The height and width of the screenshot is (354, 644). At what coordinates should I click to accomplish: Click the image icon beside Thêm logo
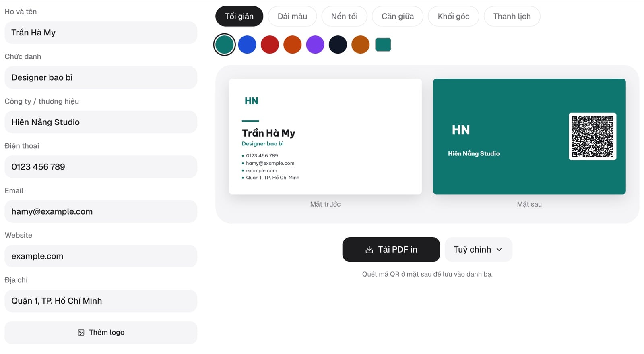(81, 333)
